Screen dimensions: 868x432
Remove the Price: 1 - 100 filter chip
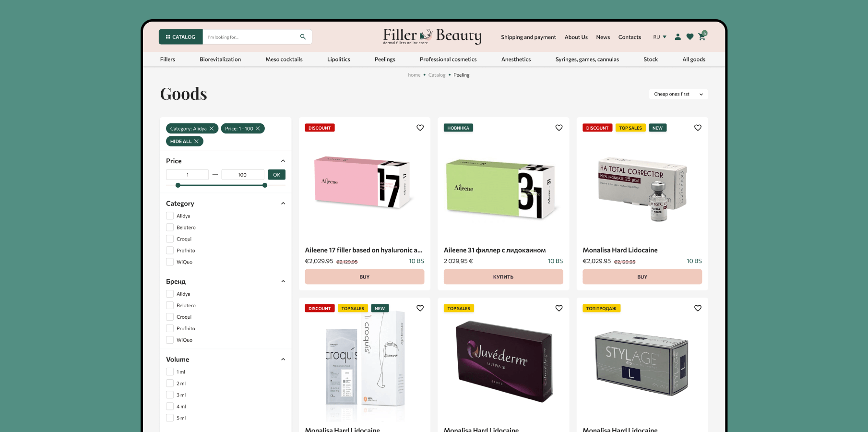(258, 129)
